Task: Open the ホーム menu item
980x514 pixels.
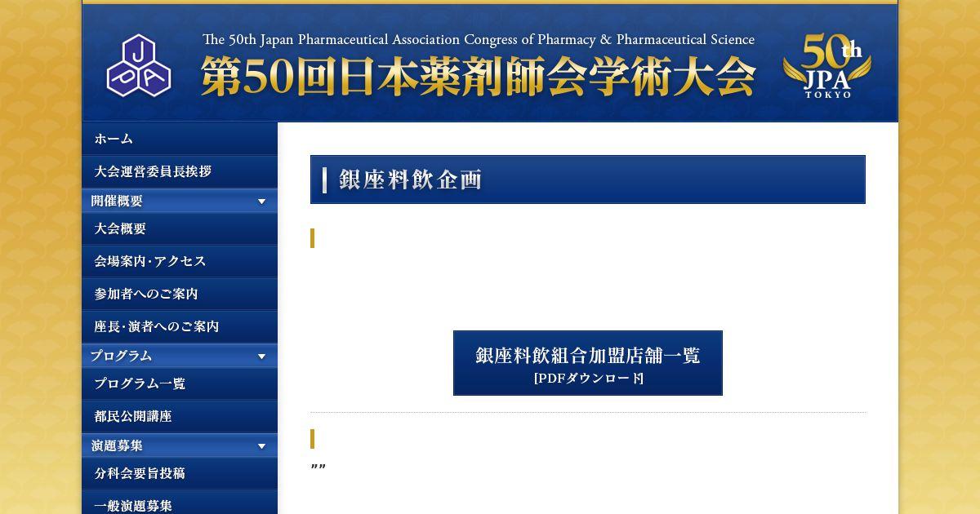Action: point(180,139)
